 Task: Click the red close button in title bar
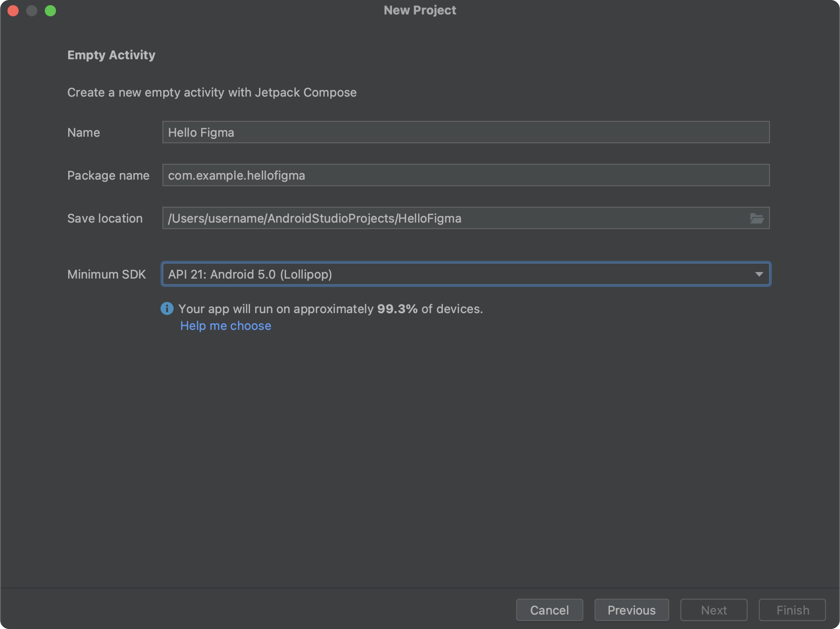click(13, 10)
